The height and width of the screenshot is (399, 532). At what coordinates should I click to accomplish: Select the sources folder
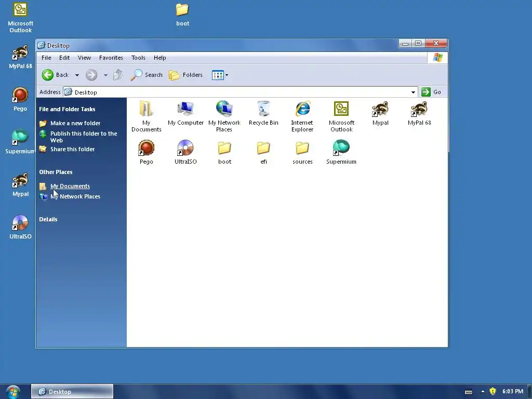pyautogui.click(x=302, y=152)
